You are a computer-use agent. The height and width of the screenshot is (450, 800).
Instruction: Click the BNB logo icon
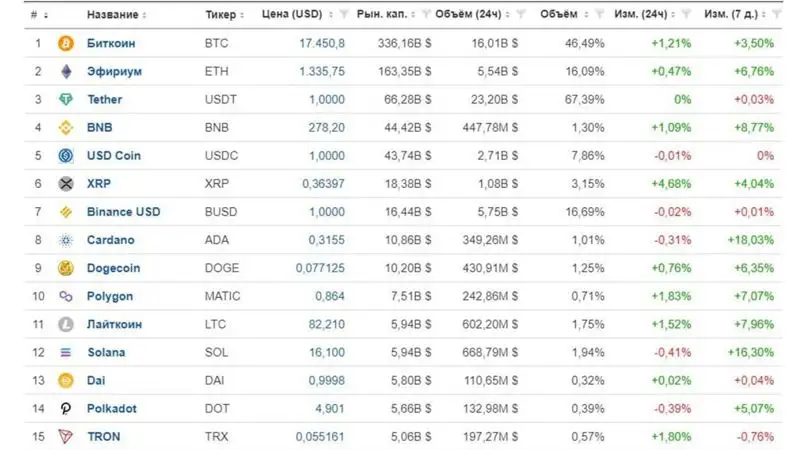click(x=67, y=128)
